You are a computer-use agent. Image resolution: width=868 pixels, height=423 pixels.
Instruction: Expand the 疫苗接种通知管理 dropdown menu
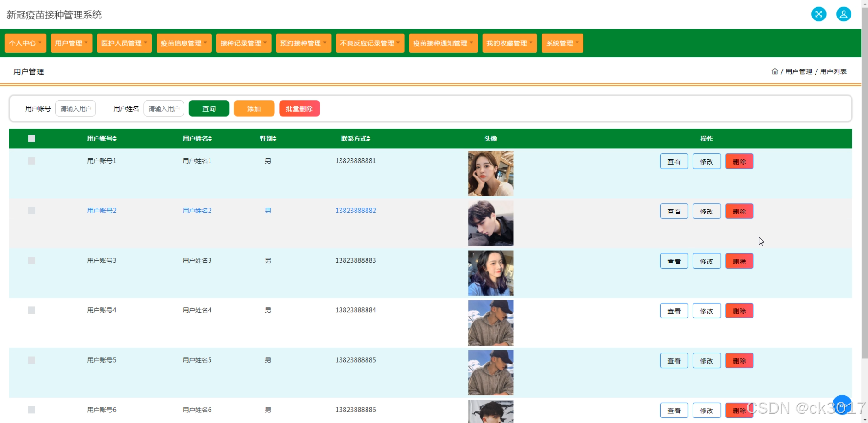pos(443,43)
